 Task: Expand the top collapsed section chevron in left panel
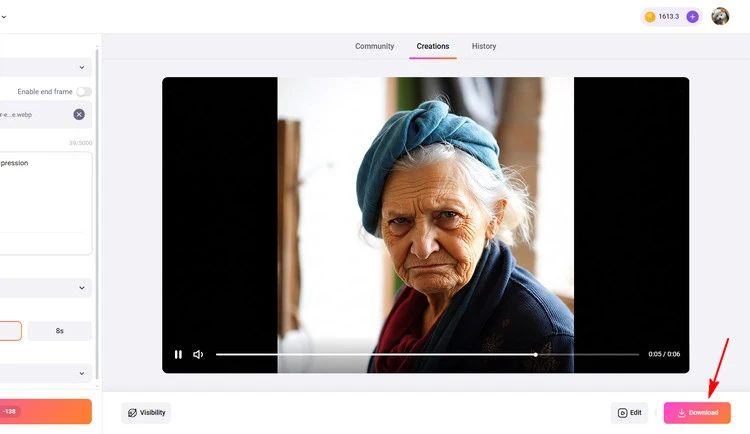[x=81, y=67]
